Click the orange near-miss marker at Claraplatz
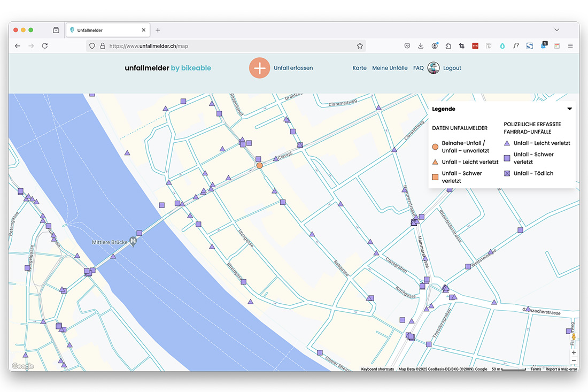The image size is (588, 392). (x=259, y=165)
